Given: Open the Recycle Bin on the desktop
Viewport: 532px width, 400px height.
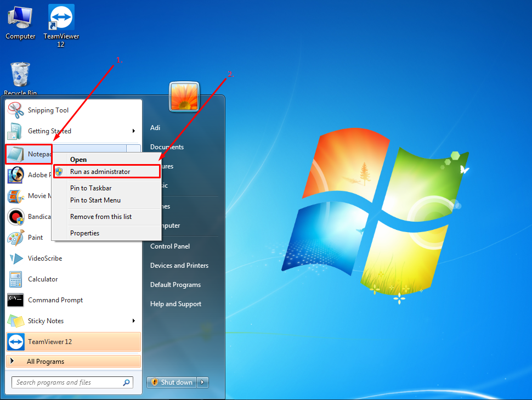Looking at the screenshot, I should point(20,73).
